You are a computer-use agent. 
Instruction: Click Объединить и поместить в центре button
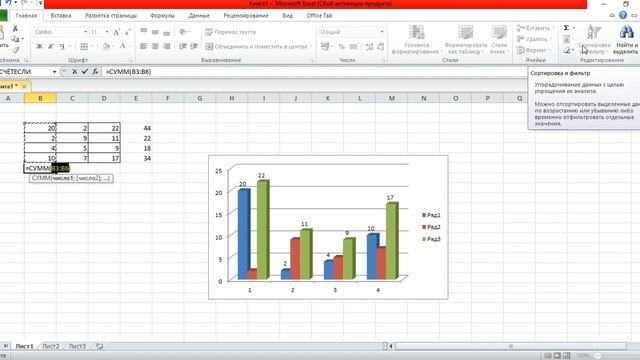258,47
